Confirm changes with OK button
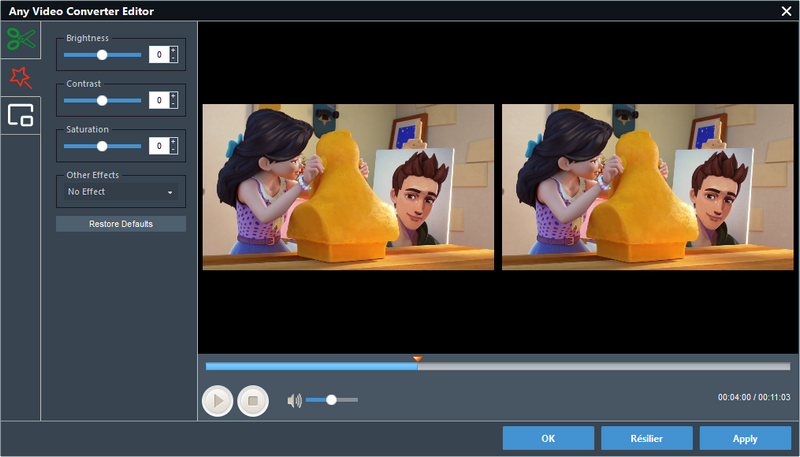The height and width of the screenshot is (457, 800). coord(548,439)
